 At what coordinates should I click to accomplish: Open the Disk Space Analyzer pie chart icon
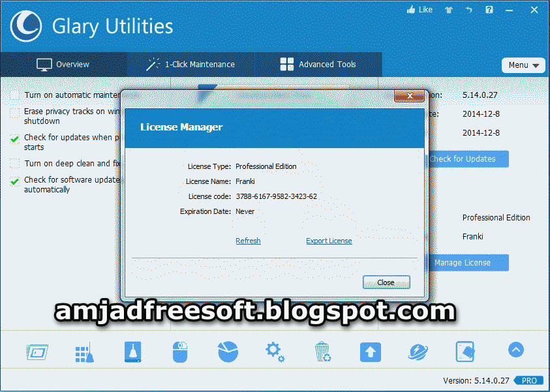(x=228, y=352)
